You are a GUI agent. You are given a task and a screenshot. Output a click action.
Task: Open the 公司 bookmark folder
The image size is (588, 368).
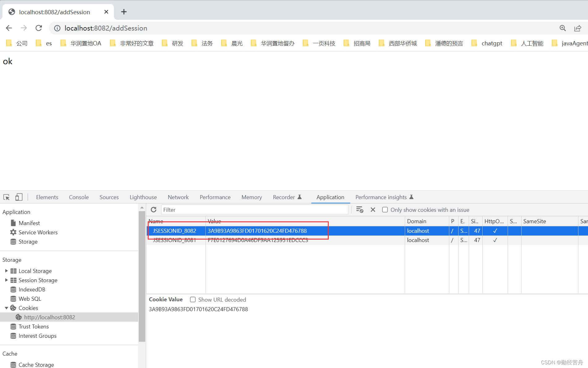[17, 43]
